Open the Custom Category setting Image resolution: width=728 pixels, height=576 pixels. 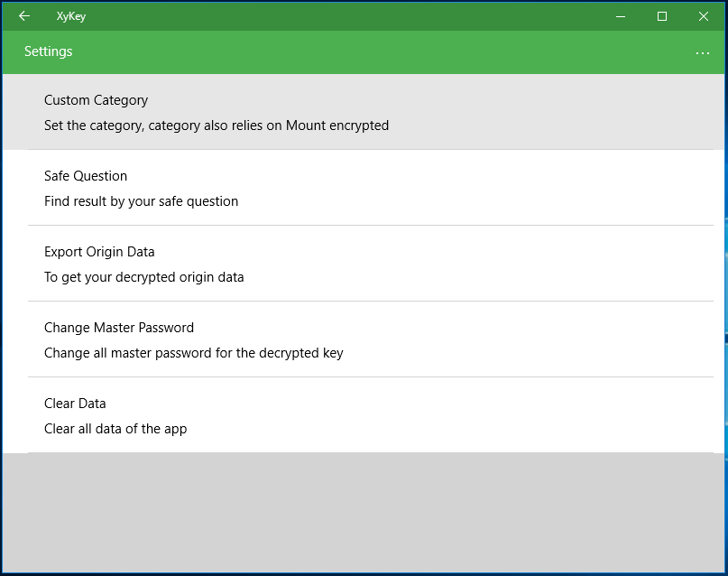coord(364,112)
